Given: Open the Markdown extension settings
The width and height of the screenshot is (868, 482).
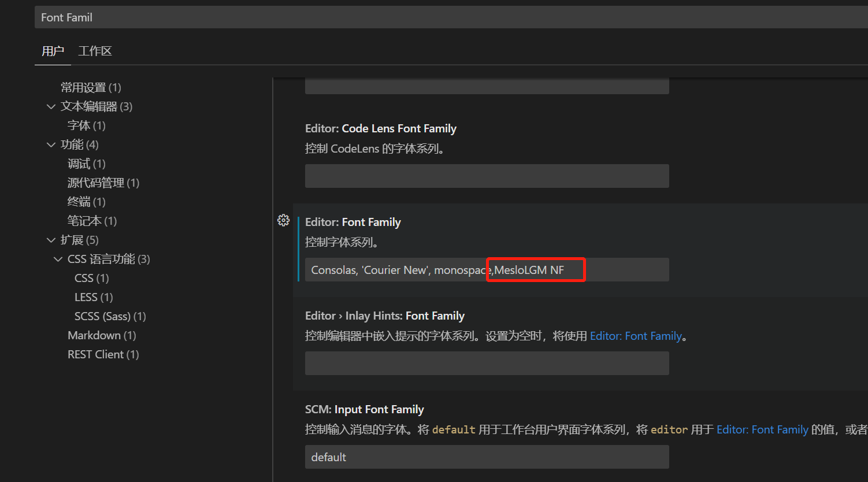Looking at the screenshot, I should coord(102,335).
